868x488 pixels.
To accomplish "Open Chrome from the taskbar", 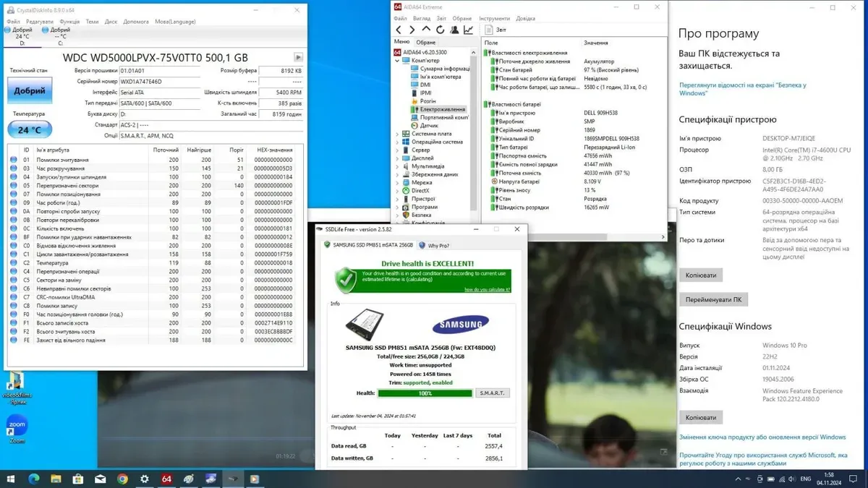I will pyautogui.click(x=122, y=479).
